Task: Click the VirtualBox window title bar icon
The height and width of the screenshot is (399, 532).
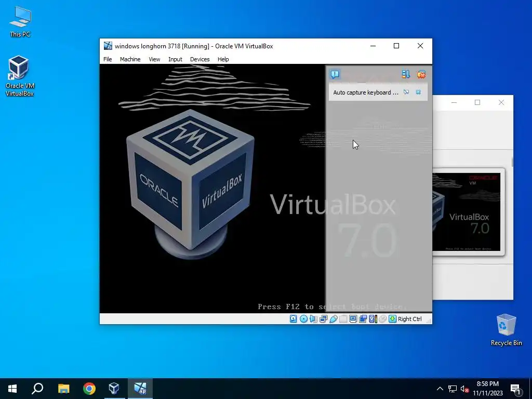Action: (108, 46)
